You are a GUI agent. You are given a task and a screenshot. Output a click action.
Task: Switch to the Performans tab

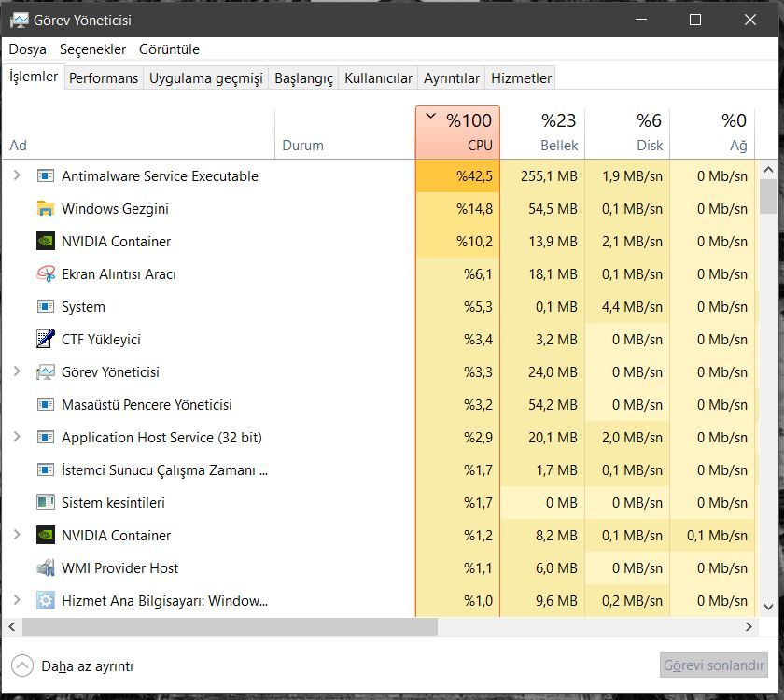[104, 78]
